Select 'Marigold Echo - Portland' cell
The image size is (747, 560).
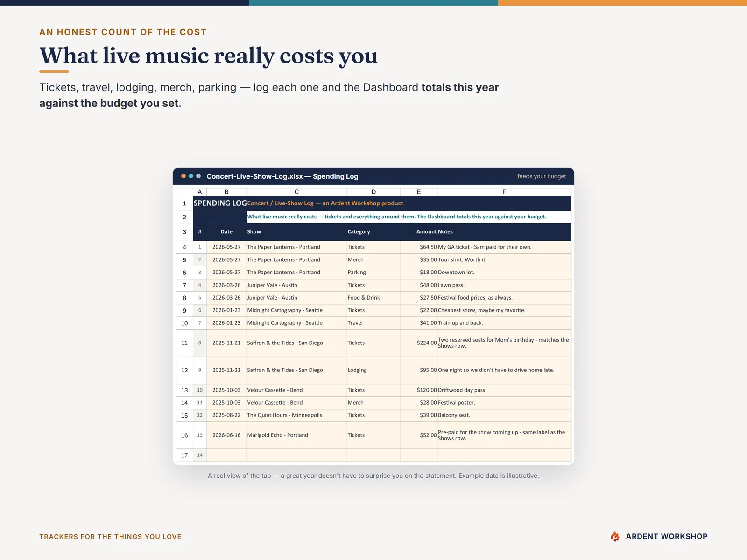click(x=296, y=435)
